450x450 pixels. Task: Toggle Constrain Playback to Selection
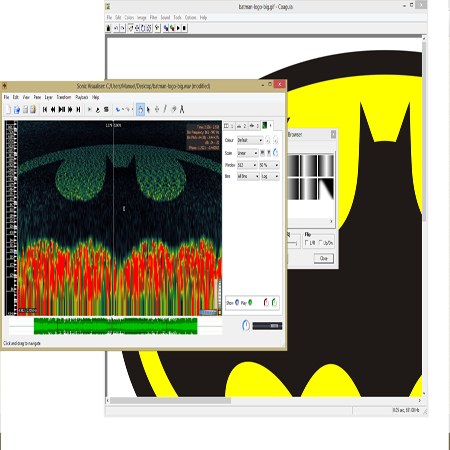pyautogui.click(x=89, y=109)
